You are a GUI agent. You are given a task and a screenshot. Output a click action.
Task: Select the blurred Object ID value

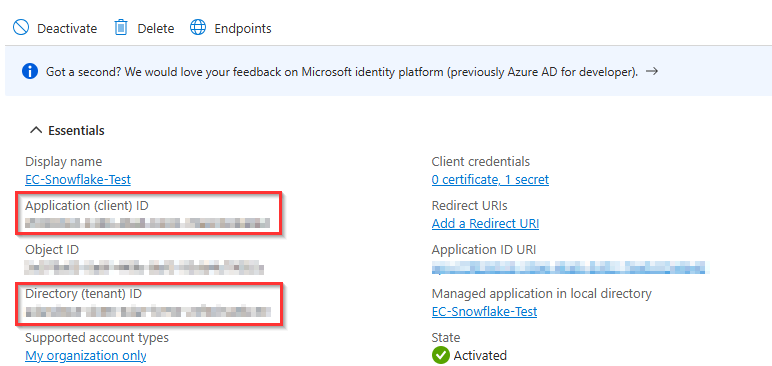pos(144,268)
